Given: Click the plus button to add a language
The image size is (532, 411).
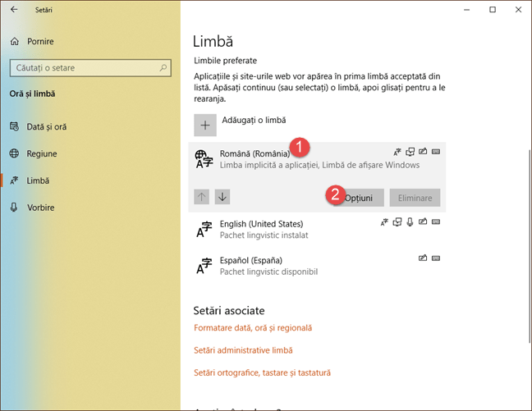Looking at the screenshot, I should [x=205, y=126].
